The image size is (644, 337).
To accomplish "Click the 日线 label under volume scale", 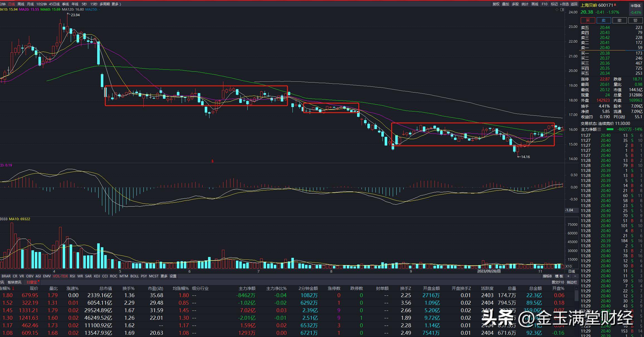I will (572, 271).
